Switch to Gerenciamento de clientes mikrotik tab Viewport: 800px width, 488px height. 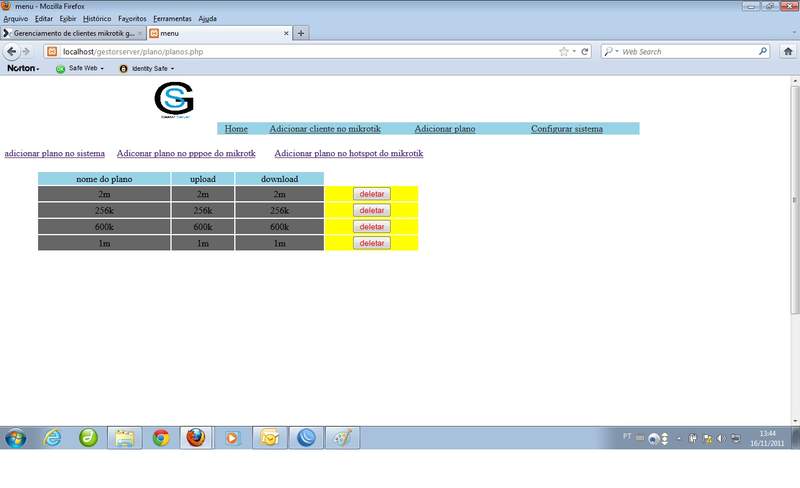point(73,33)
